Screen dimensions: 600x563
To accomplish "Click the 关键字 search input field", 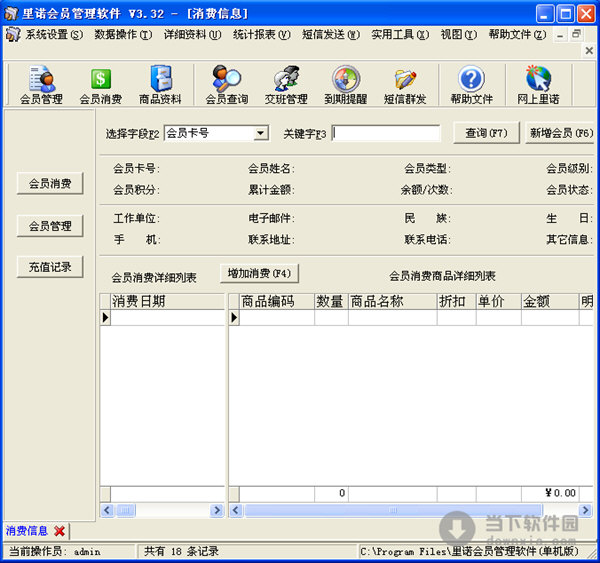I will tap(386, 133).
